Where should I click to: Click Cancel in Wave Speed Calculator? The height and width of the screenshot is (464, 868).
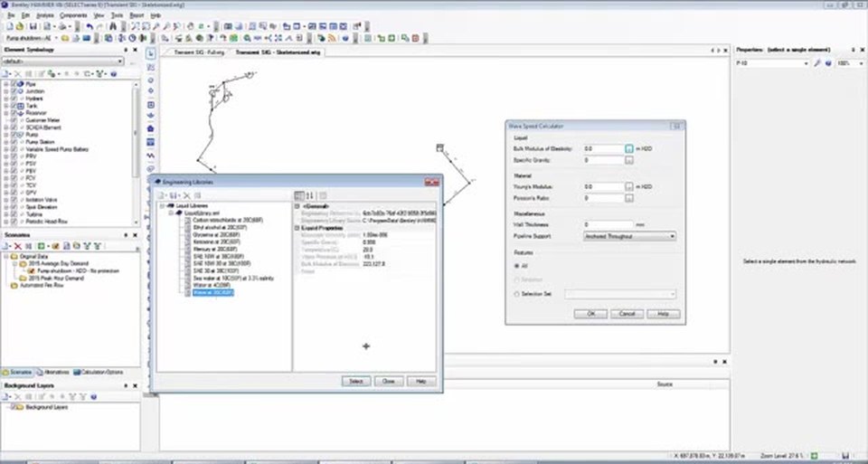point(627,314)
